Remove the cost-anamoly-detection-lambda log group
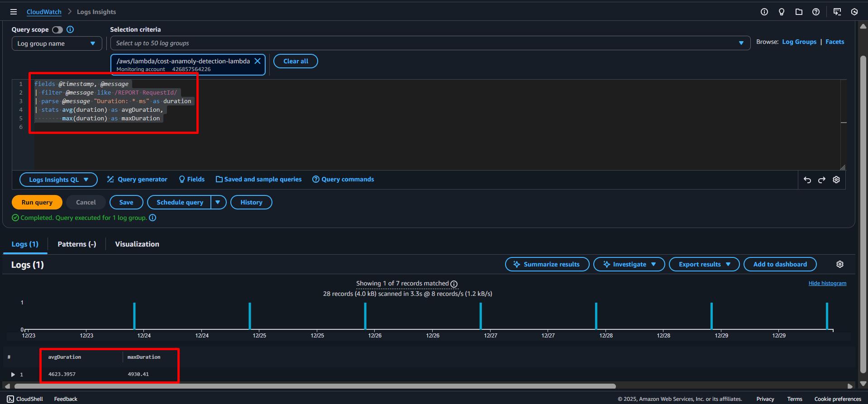 click(x=257, y=61)
